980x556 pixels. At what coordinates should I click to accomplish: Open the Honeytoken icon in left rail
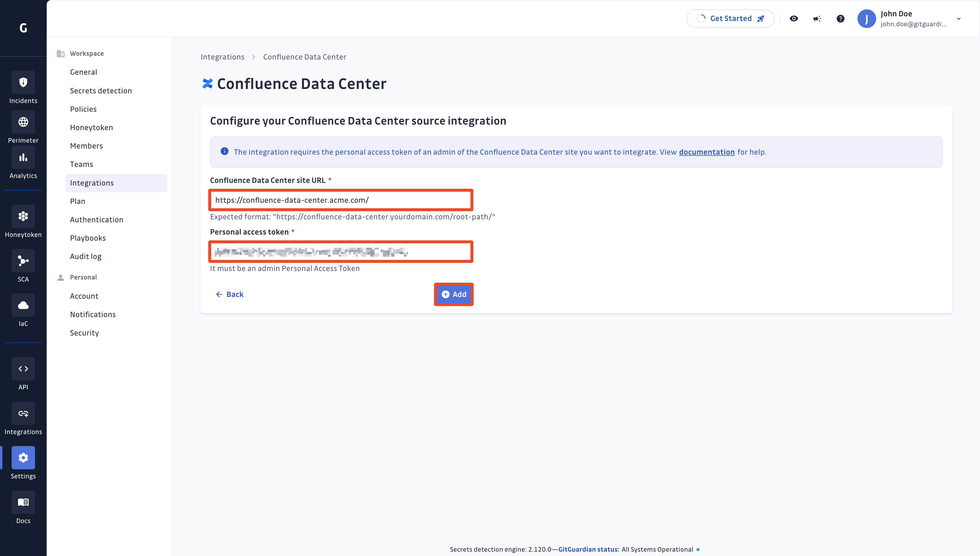coord(23,216)
